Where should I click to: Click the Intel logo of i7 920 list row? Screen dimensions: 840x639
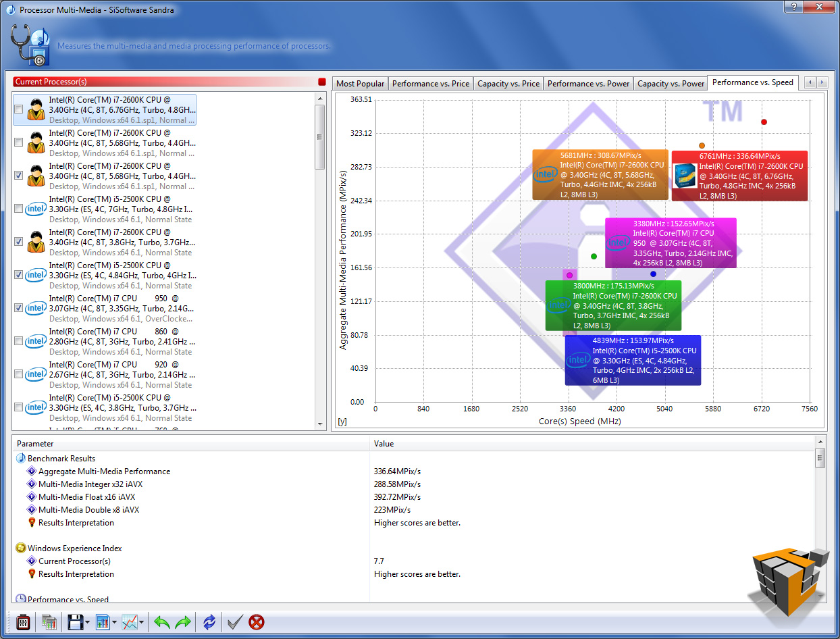36,374
